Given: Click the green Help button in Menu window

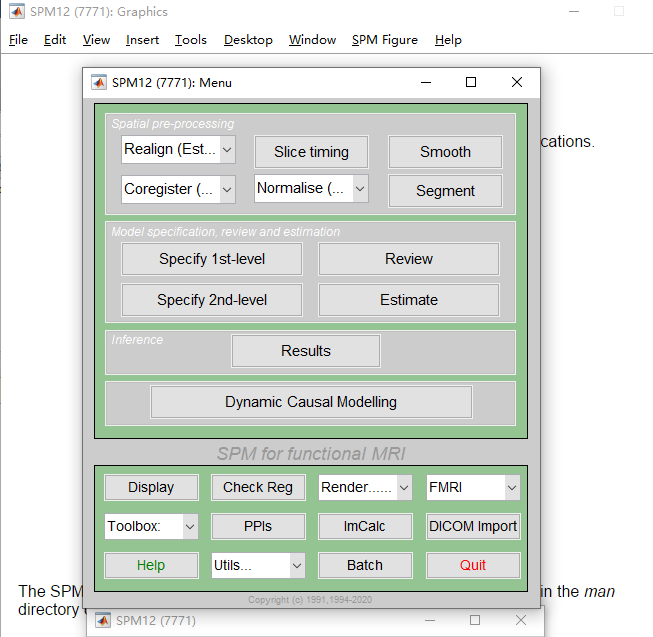Looking at the screenshot, I should click(151, 565).
